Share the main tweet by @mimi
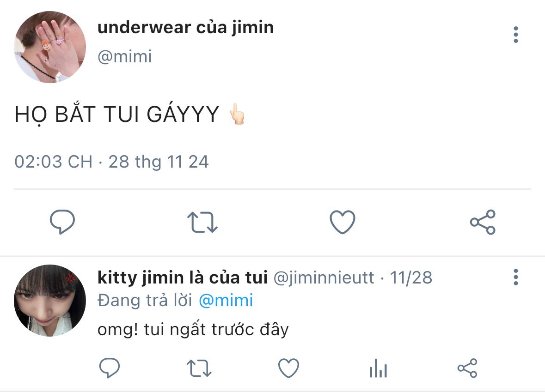 coord(483,222)
